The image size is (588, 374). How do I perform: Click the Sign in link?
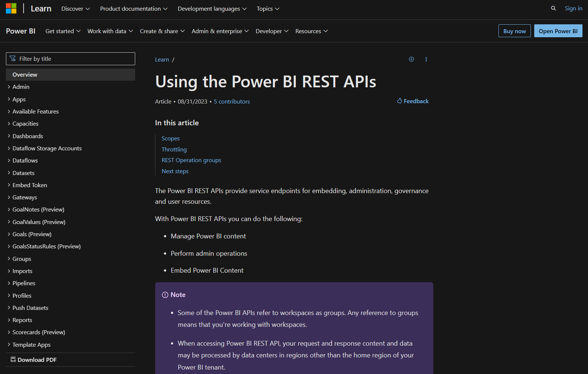pyautogui.click(x=574, y=8)
